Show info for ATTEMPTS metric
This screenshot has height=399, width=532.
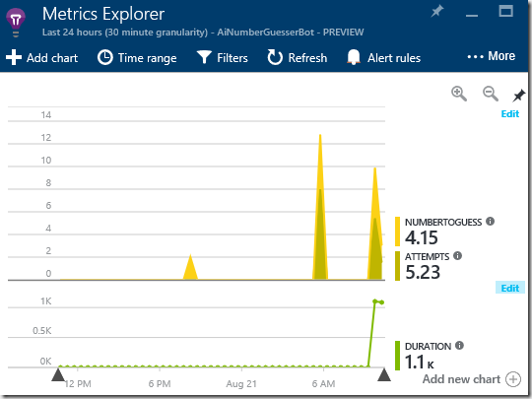click(457, 255)
